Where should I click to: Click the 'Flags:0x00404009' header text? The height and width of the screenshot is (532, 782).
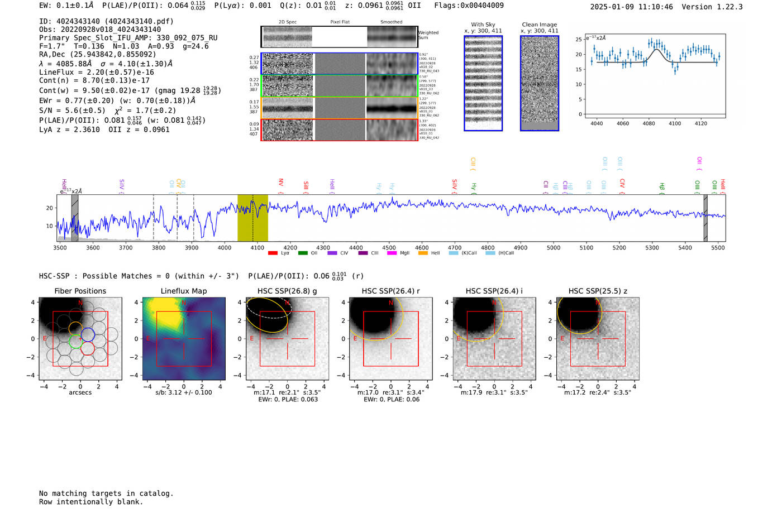click(x=469, y=6)
